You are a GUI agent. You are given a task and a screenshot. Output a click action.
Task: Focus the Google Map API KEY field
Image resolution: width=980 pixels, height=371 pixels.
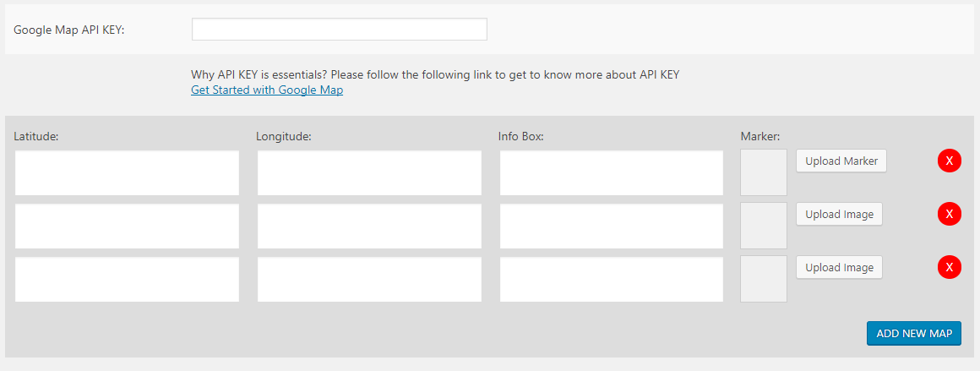point(340,30)
